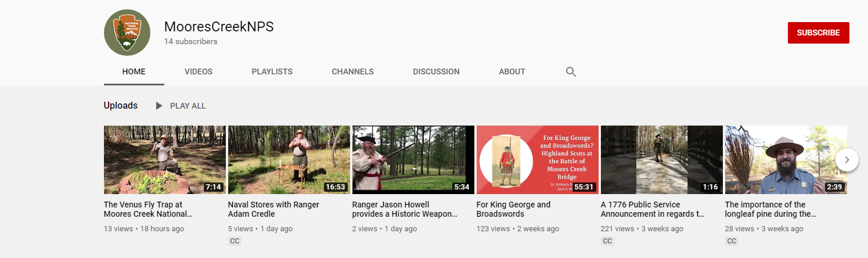The height and width of the screenshot is (258, 868).
Task: Click the 16:53 duration badge
Action: [336, 187]
